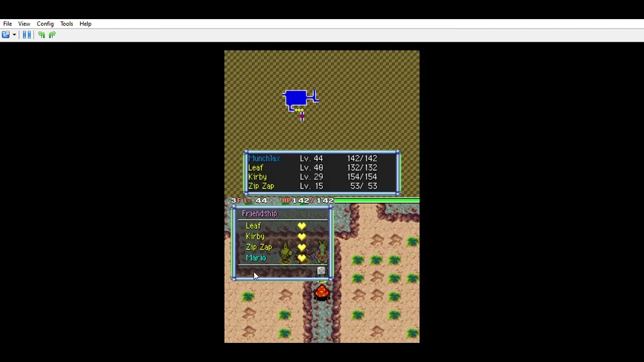Click the red character sprite on the path
644x362 pixels.
coord(322,293)
